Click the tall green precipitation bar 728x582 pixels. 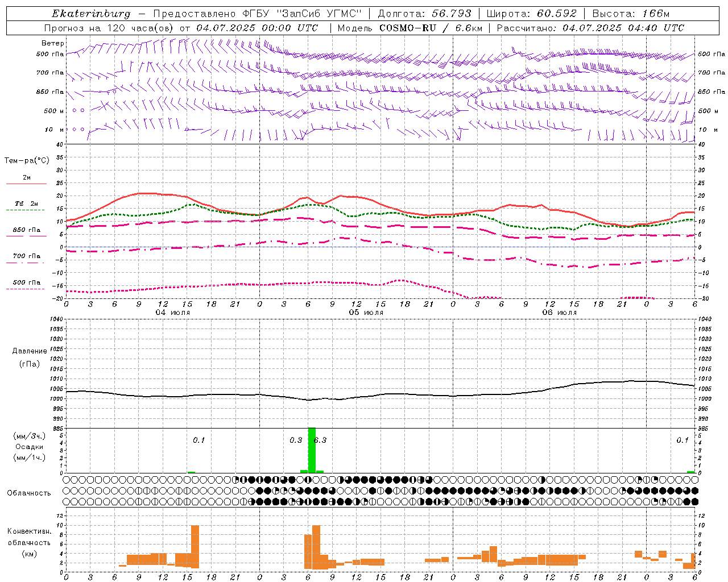(x=311, y=450)
